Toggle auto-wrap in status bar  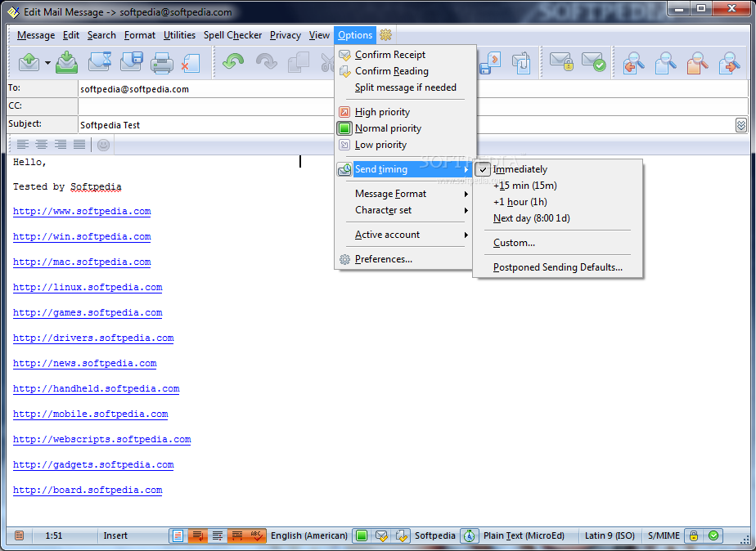[198, 535]
